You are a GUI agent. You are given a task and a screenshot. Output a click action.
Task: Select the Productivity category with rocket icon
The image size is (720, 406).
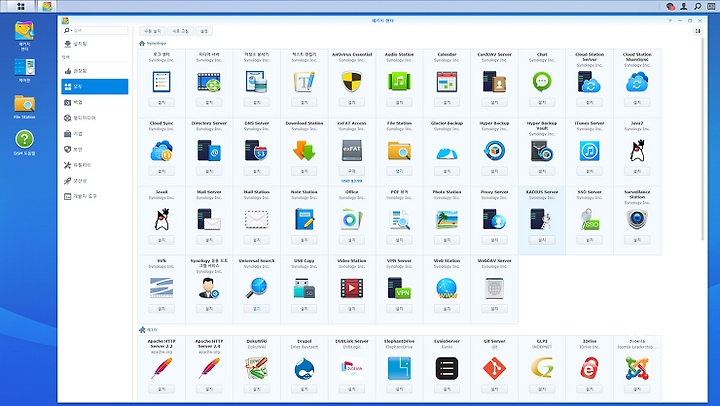95,180
